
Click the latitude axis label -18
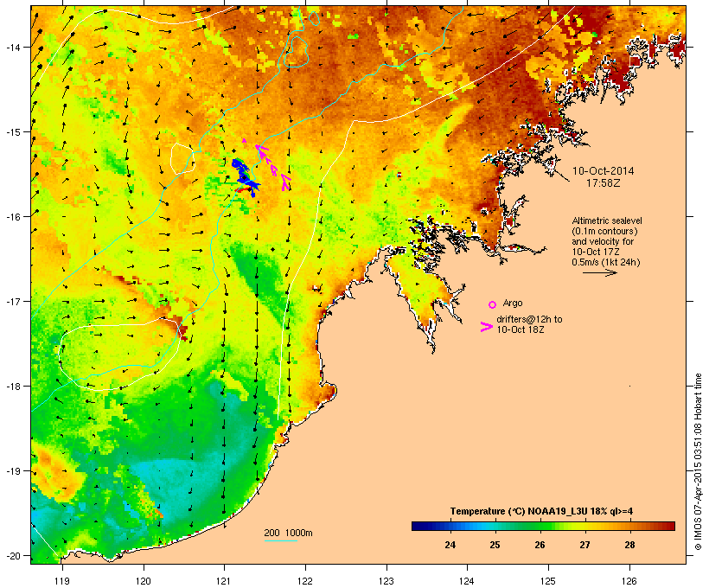[12, 387]
